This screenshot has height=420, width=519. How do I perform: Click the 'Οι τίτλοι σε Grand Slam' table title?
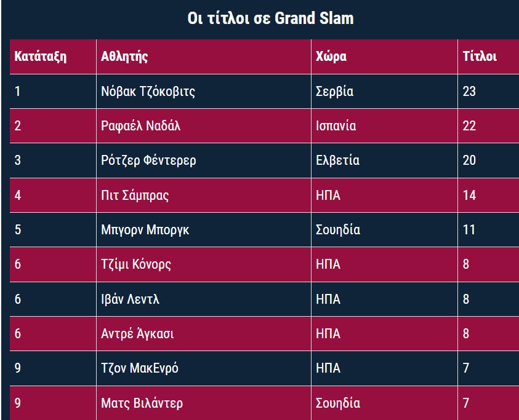pyautogui.click(x=270, y=18)
